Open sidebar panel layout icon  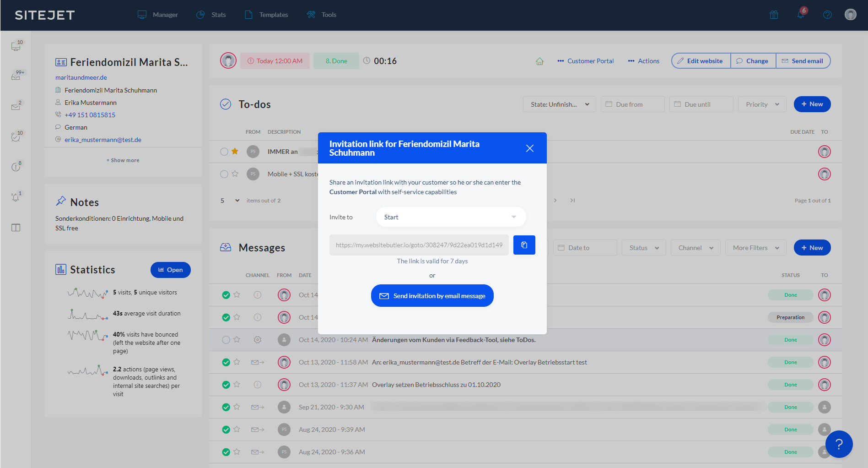coord(16,228)
